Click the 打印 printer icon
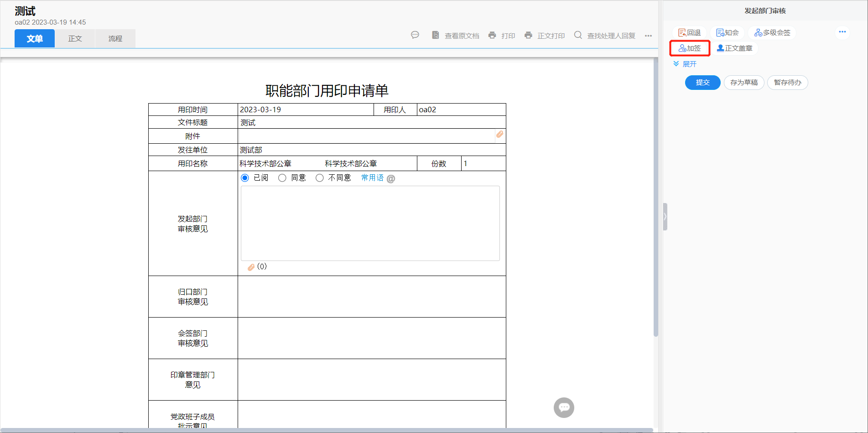 (492, 35)
